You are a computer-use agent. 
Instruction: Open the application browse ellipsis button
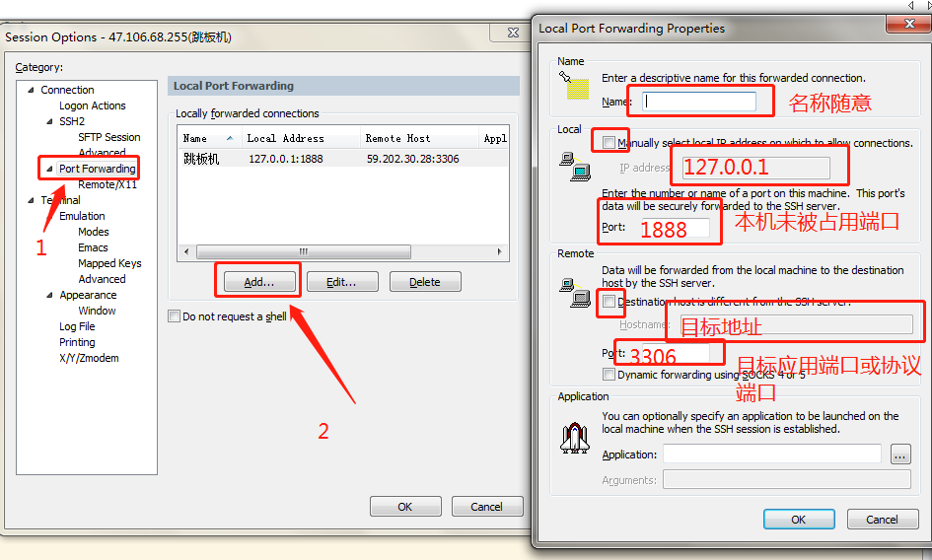[x=900, y=455]
